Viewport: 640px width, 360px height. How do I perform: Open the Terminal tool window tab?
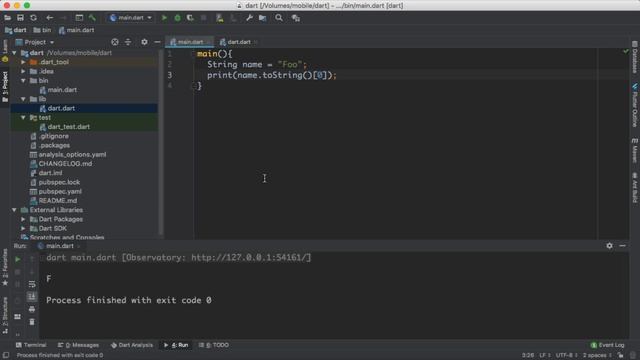(31, 345)
